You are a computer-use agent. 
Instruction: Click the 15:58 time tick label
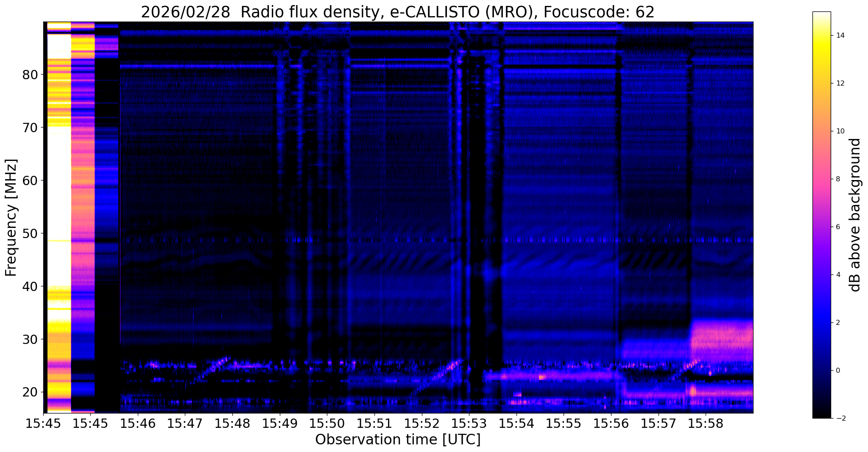pyautogui.click(x=706, y=424)
